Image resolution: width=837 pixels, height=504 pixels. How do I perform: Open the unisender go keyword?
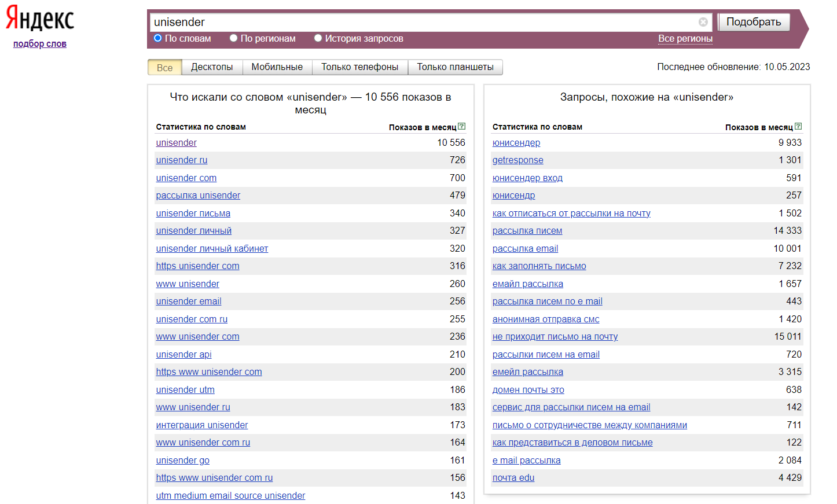tap(183, 461)
